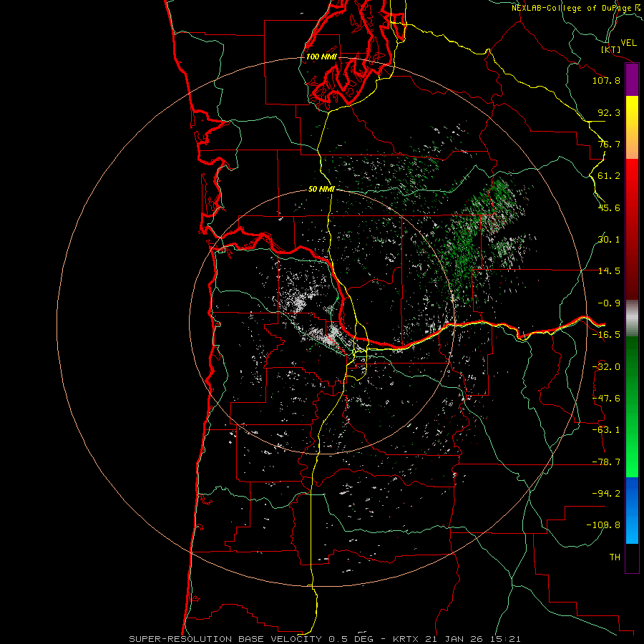Click the -78.7 velocity scale value
The width and height of the screenshot is (644, 644).
[x=606, y=462]
